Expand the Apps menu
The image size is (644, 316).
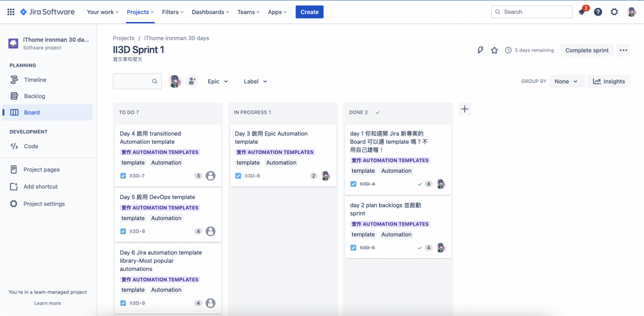pos(277,12)
